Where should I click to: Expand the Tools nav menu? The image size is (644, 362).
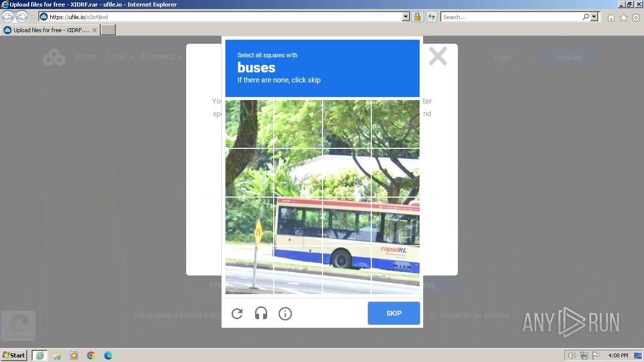pyautogui.click(x=120, y=57)
